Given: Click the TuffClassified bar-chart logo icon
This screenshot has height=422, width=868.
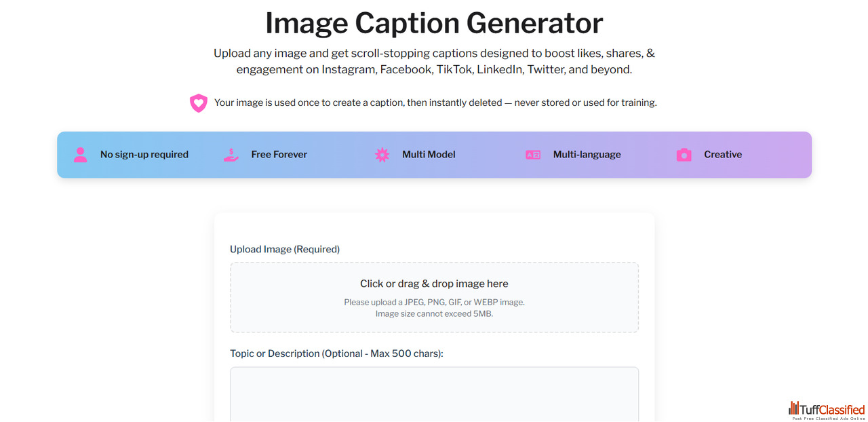Looking at the screenshot, I should 794,408.
